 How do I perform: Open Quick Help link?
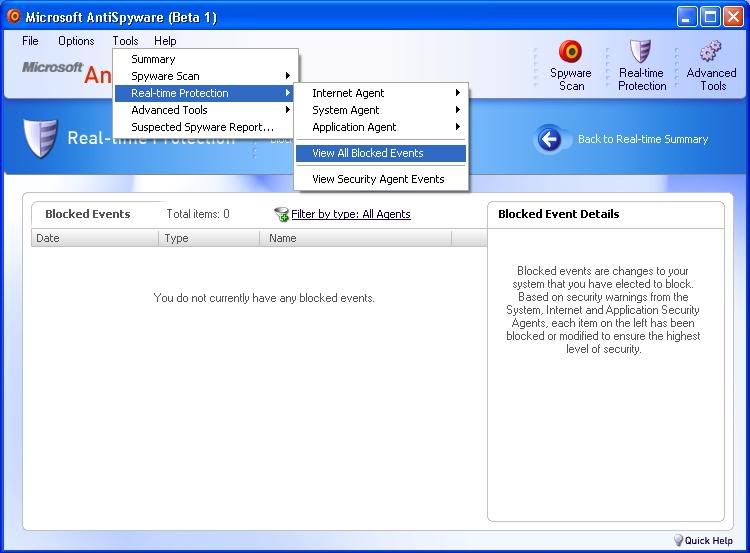pyautogui.click(x=708, y=541)
